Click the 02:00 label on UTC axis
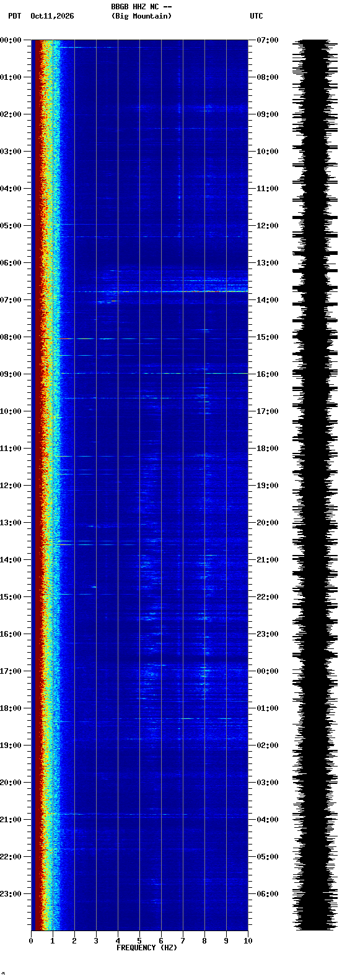Image resolution: width=342 pixels, height=980 pixels. click(x=268, y=746)
